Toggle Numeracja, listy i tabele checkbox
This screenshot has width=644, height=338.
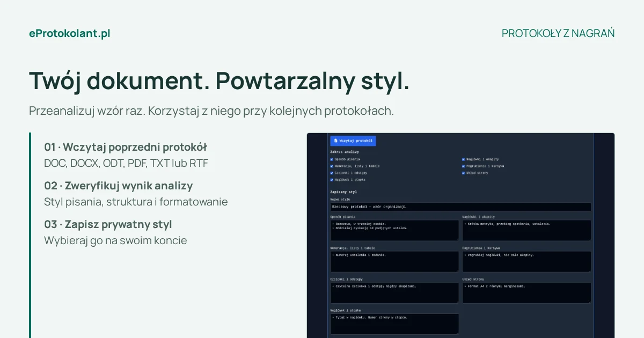tap(332, 166)
